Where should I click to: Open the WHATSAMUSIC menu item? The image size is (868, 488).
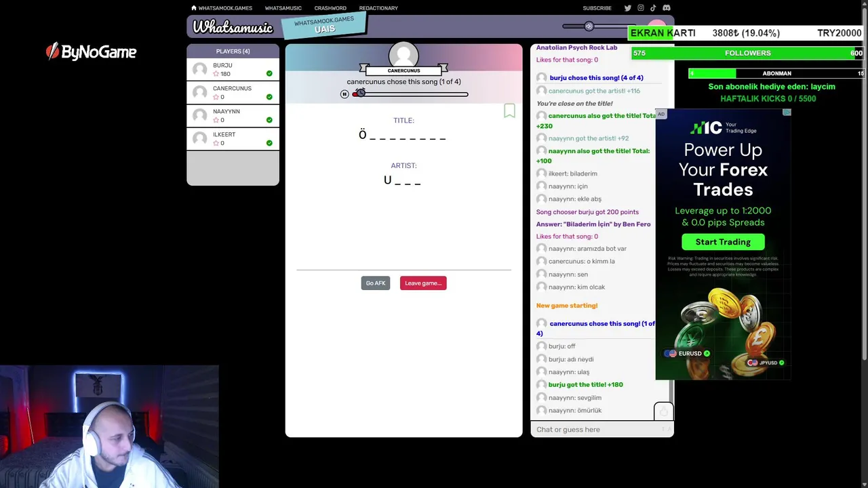tap(283, 8)
